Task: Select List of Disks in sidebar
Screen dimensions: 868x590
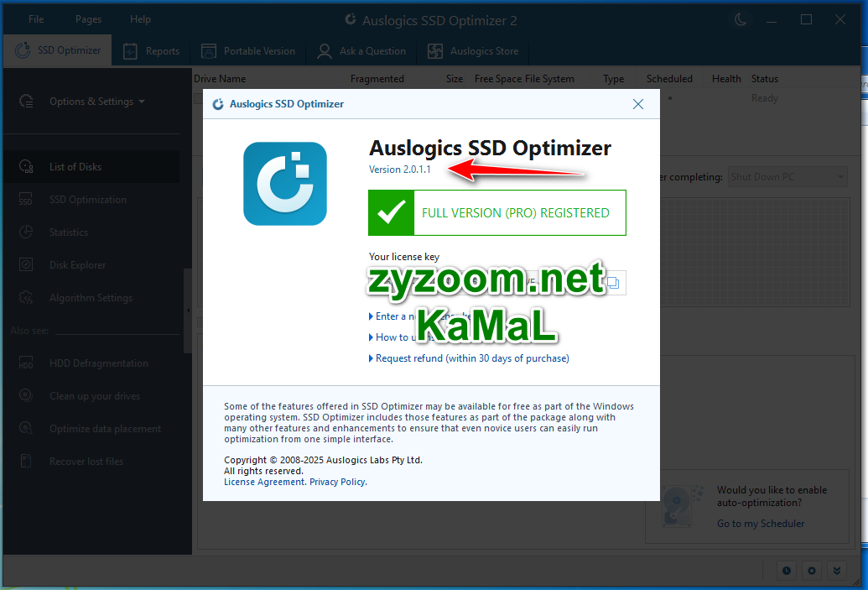Action: coord(91,167)
